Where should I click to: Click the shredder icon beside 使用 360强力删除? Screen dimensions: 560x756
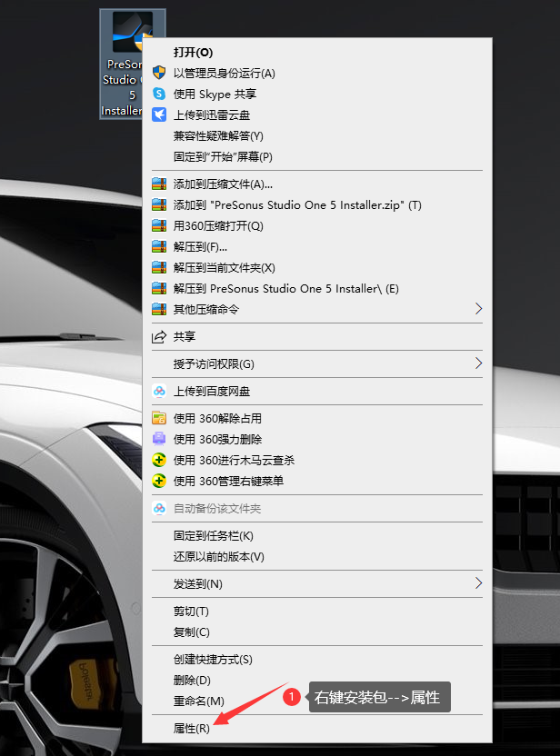click(159, 439)
